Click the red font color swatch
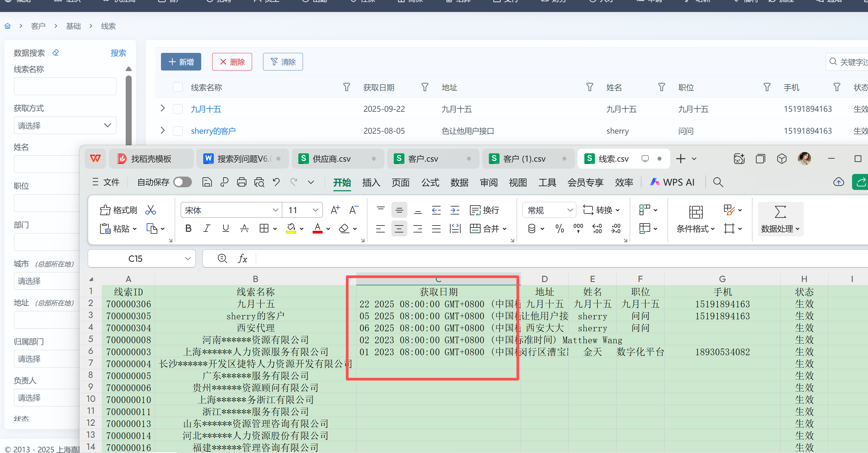This screenshot has width=868, height=453. click(x=317, y=228)
